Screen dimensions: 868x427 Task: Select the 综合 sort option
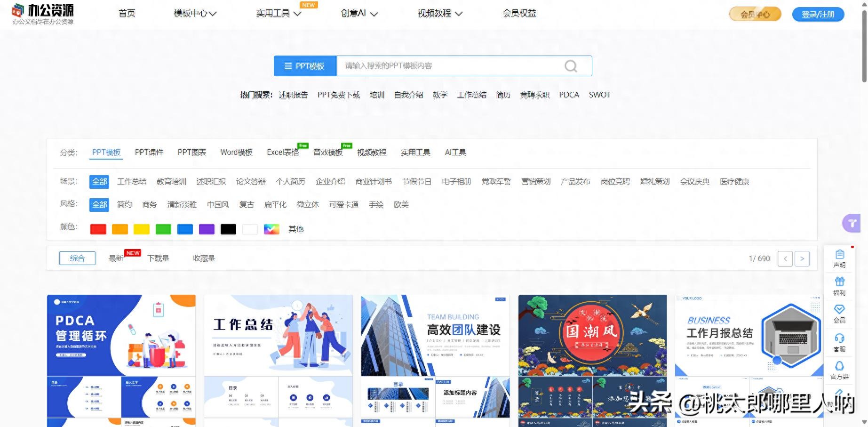(77, 258)
